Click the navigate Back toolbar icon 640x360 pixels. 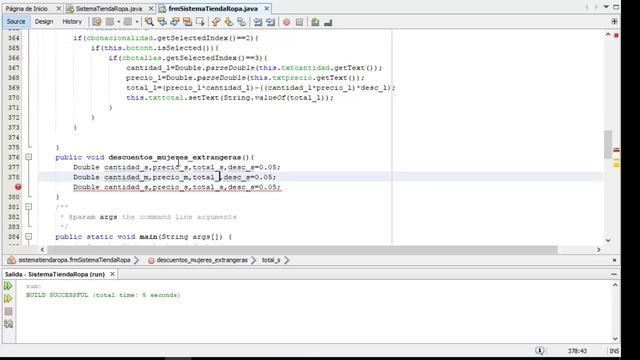(x=110, y=22)
